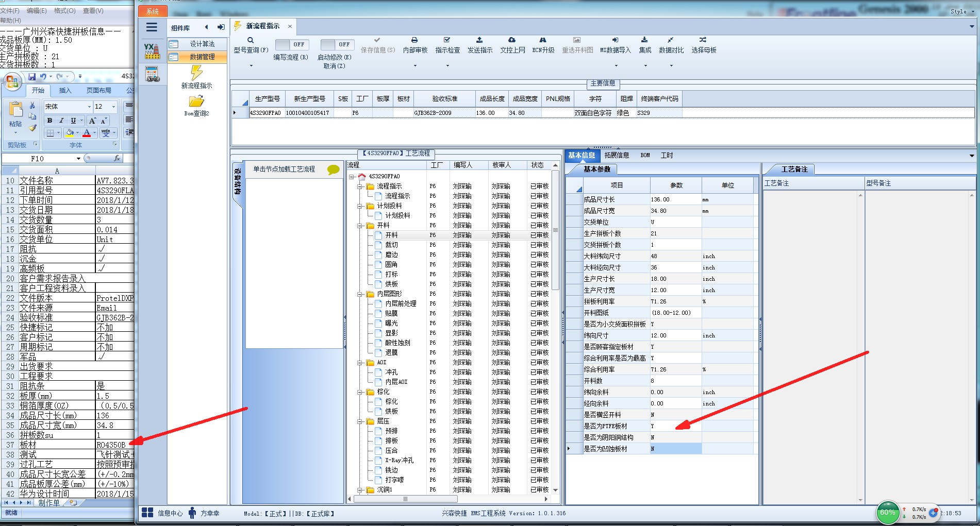
Task: Switch to BOM tab
Action: pos(645,155)
